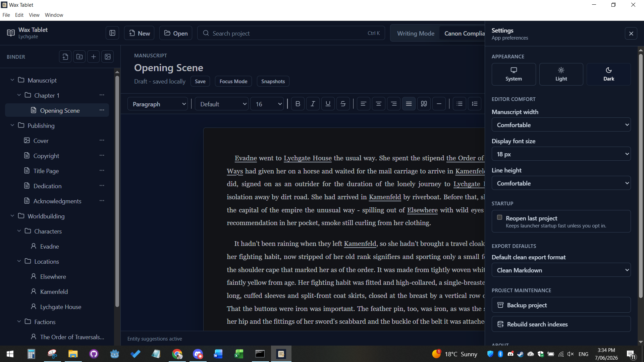The width and height of the screenshot is (644, 362).
Task: Collapse the Manuscript folder
Action: tap(12, 80)
